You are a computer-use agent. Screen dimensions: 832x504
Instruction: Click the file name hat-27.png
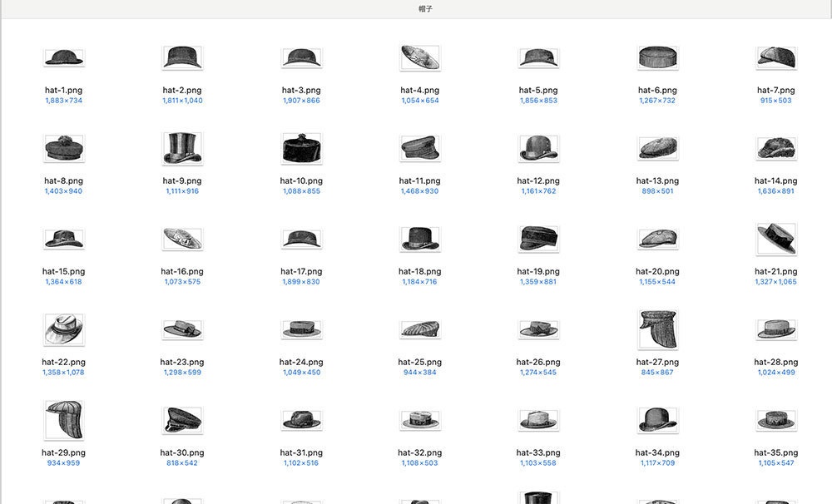pos(657,363)
